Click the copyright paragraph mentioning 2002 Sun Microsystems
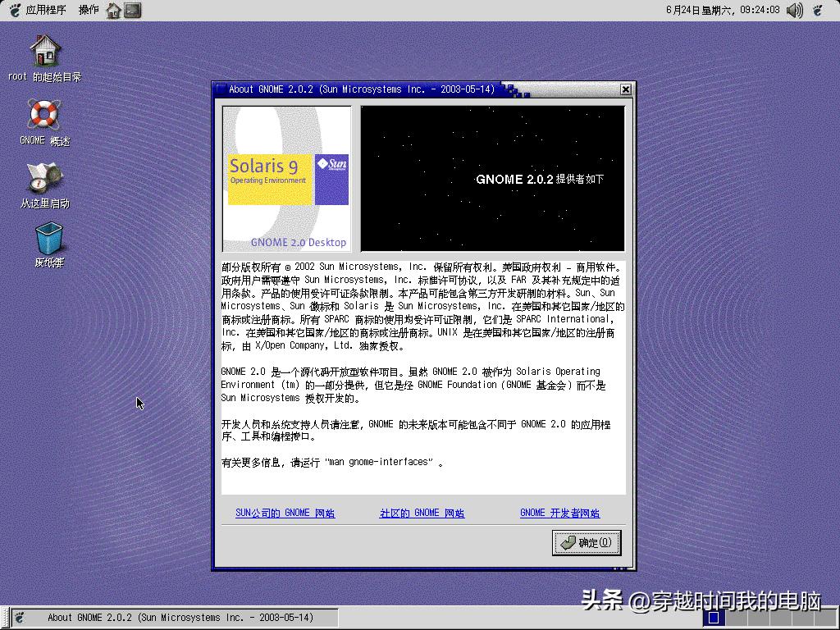 click(x=422, y=307)
